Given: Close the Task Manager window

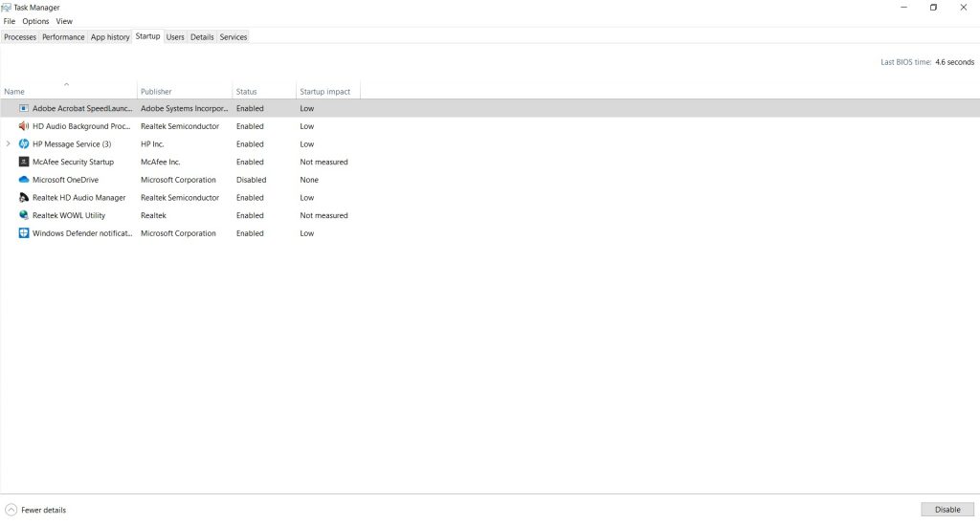Looking at the screenshot, I should [x=963, y=8].
